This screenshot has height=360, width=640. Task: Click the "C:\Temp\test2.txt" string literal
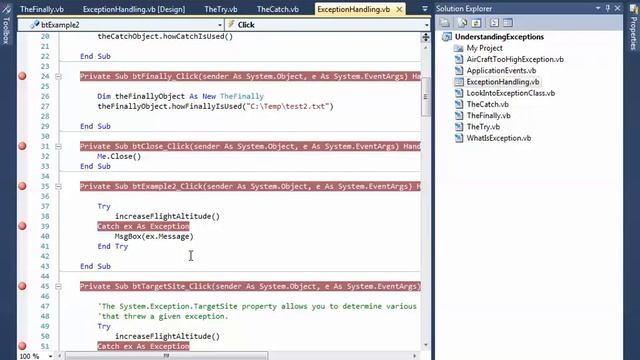[x=288, y=107]
